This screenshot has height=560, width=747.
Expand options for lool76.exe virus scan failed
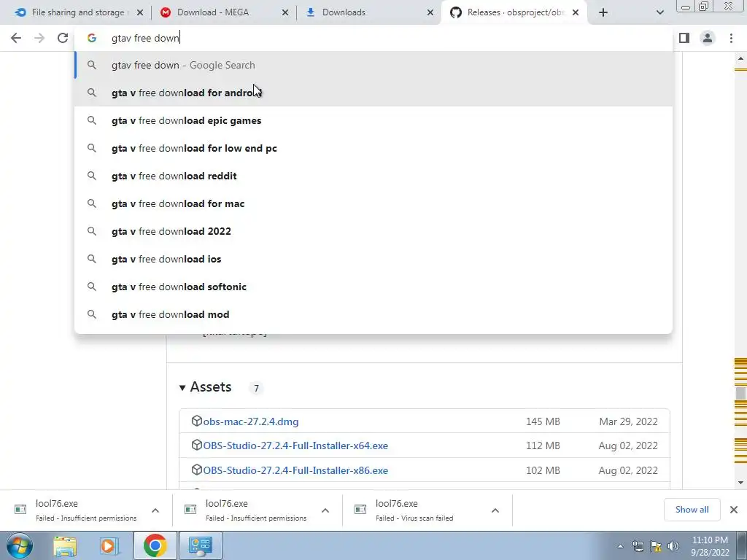coord(495,510)
